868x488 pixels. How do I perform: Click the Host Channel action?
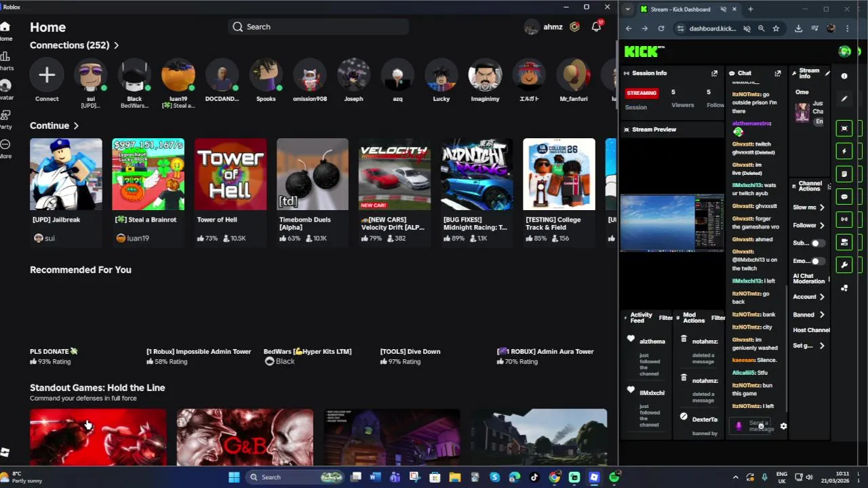pyautogui.click(x=811, y=330)
